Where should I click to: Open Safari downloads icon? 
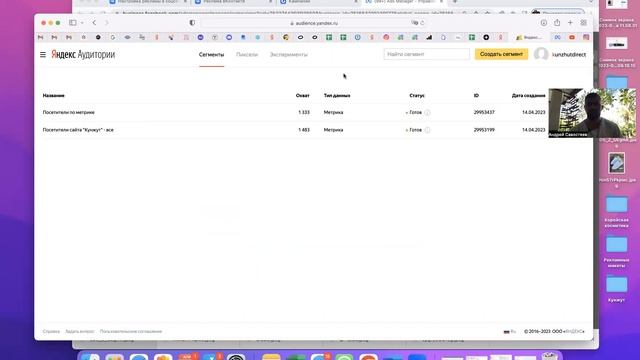[x=544, y=23]
